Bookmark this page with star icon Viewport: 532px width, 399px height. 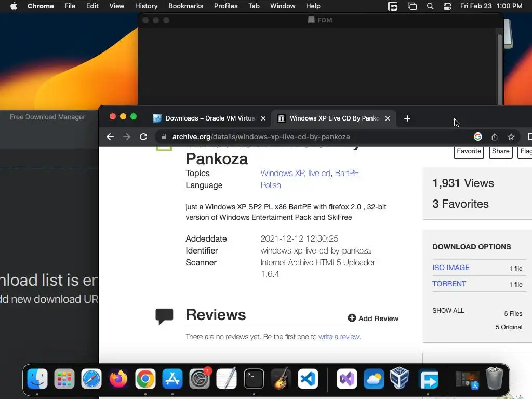click(x=511, y=137)
